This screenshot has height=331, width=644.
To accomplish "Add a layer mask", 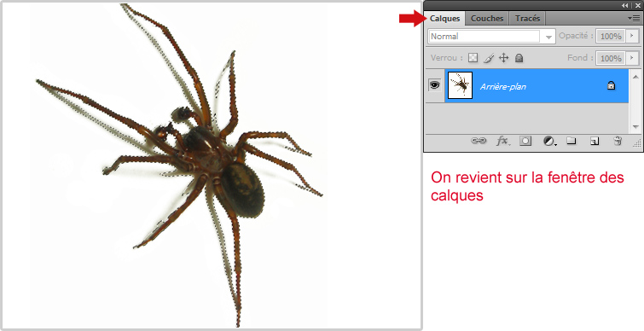I will [x=525, y=142].
